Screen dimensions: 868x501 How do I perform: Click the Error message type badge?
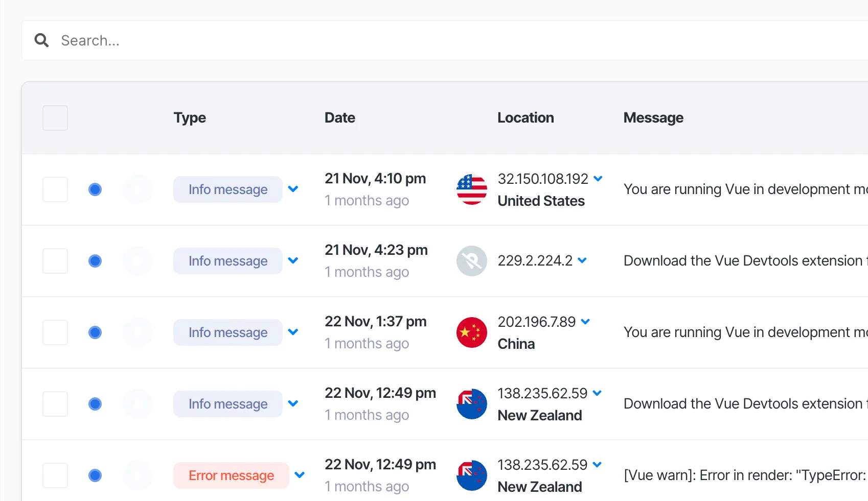tap(231, 475)
